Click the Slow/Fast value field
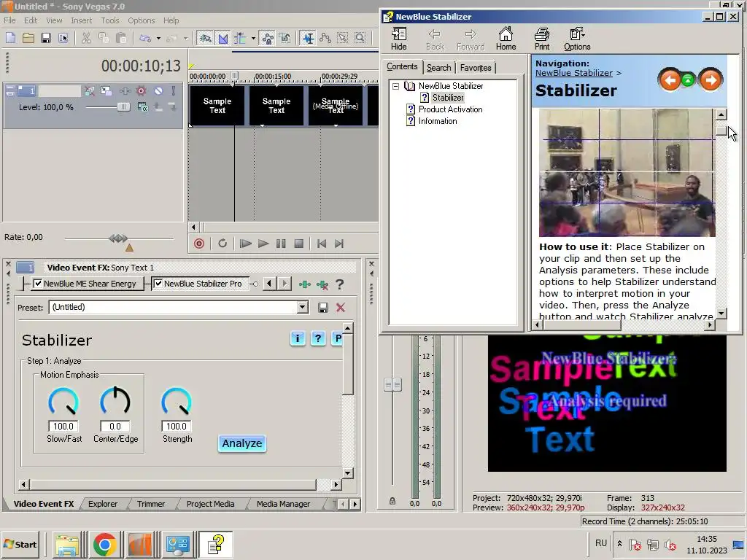747x560 pixels. point(63,426)
